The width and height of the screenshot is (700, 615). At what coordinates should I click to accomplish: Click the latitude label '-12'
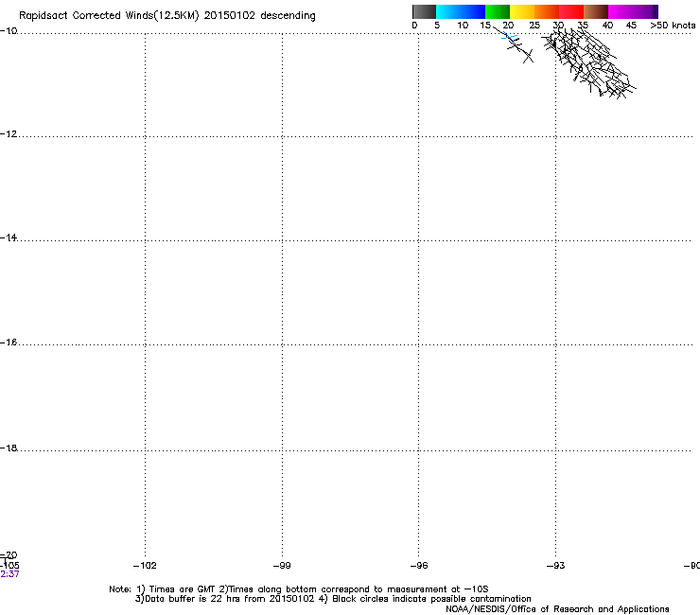[x=9, y=133]
